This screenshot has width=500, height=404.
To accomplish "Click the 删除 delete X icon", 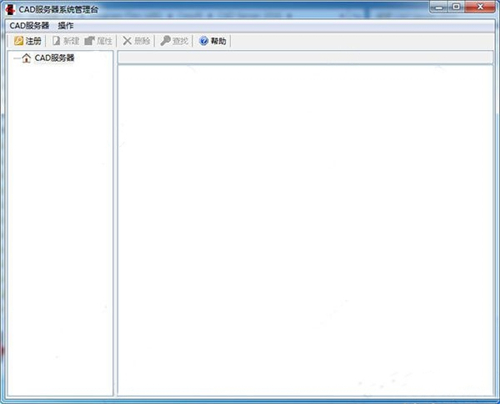I will click(x=127, y=41).
